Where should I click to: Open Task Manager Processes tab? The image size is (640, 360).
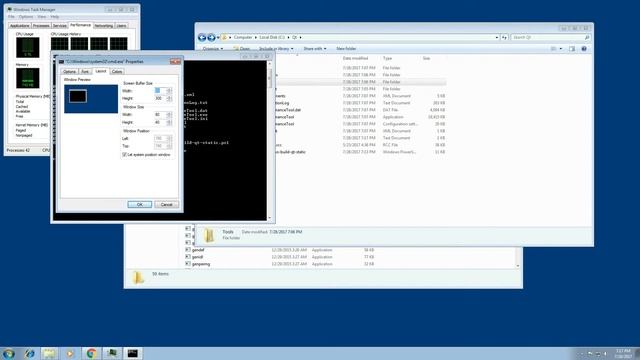click(41, 26)
